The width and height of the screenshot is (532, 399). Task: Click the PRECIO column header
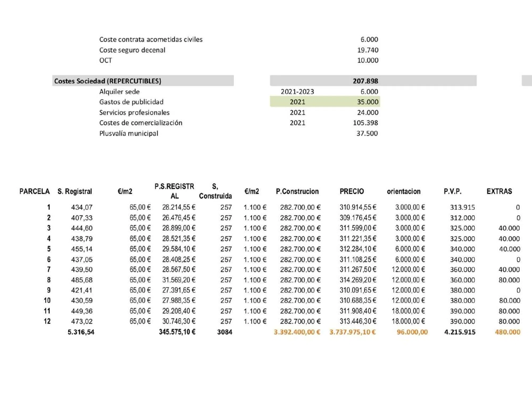351,191
